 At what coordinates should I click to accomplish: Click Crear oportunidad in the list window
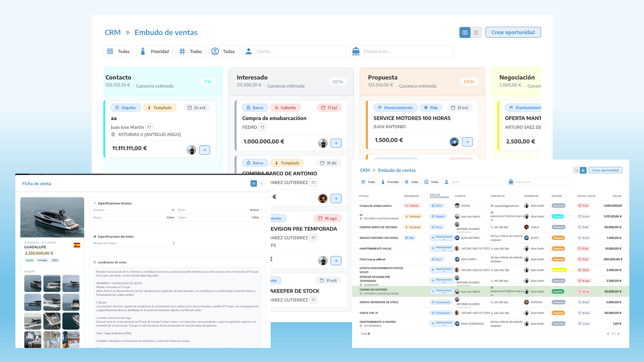[x=605, y=170]
